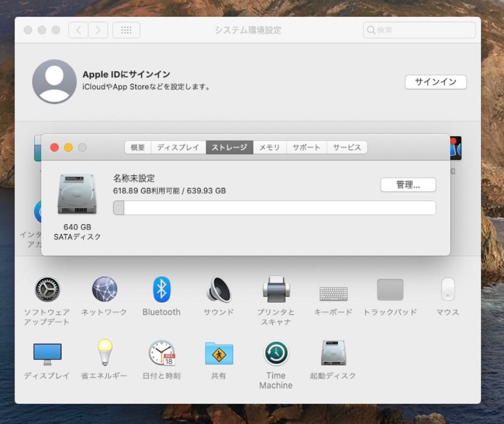The width and height of the screenshot is (504, 424).
Task: Open Mouse settings
Action: tap(447, 290)
